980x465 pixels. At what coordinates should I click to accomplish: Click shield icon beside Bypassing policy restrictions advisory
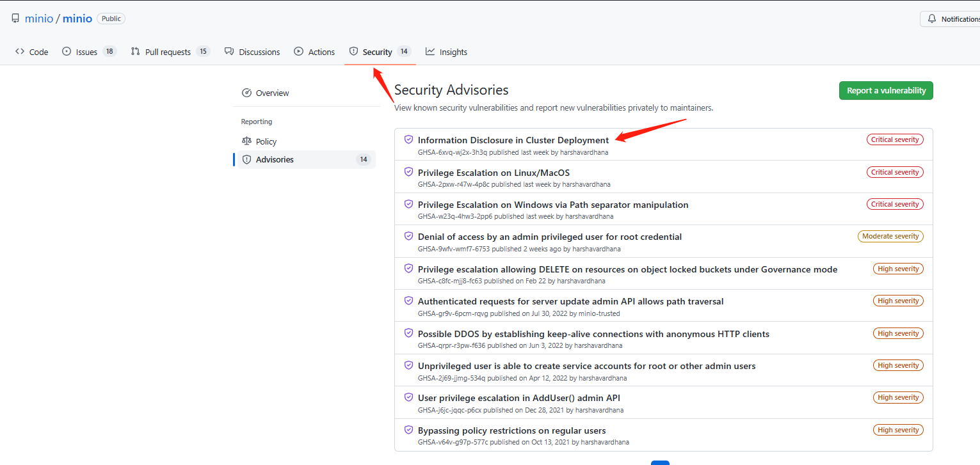click(408, 430)
